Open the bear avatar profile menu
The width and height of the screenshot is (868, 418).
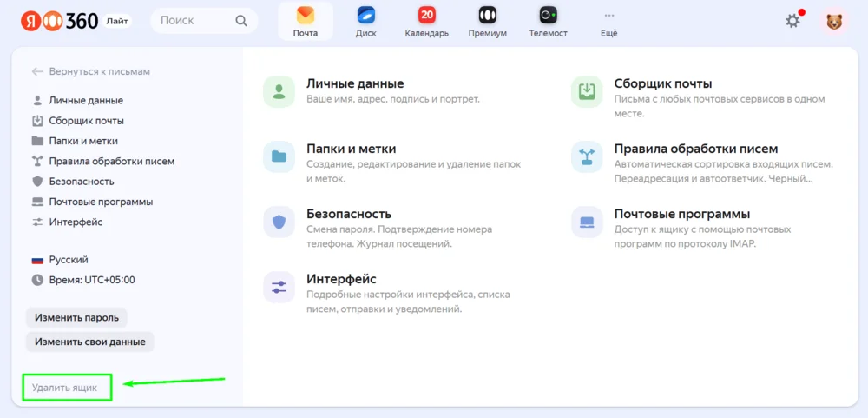tap(833, 22)
